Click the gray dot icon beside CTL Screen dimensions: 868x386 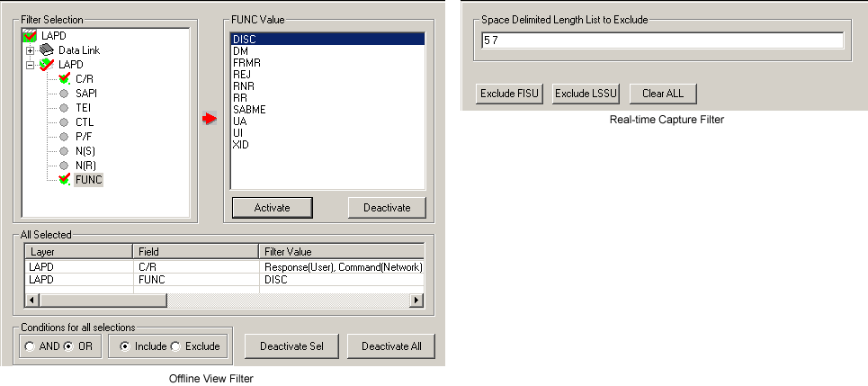[64, 121]
